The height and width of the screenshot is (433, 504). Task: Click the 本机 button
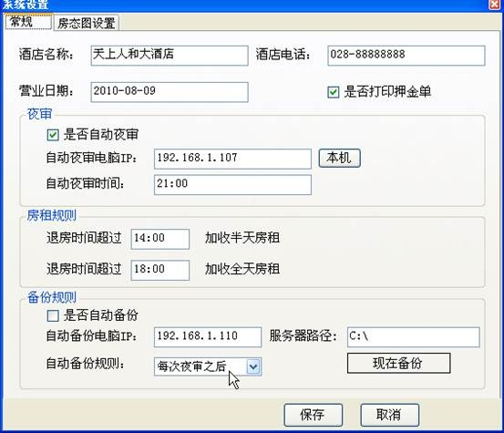click(x=340, y=158)
